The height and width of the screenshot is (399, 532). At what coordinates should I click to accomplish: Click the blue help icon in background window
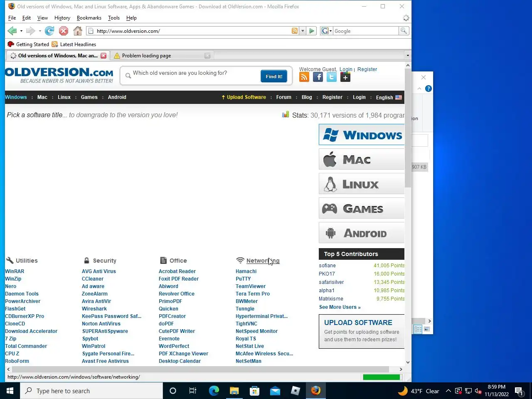[429, 89]
